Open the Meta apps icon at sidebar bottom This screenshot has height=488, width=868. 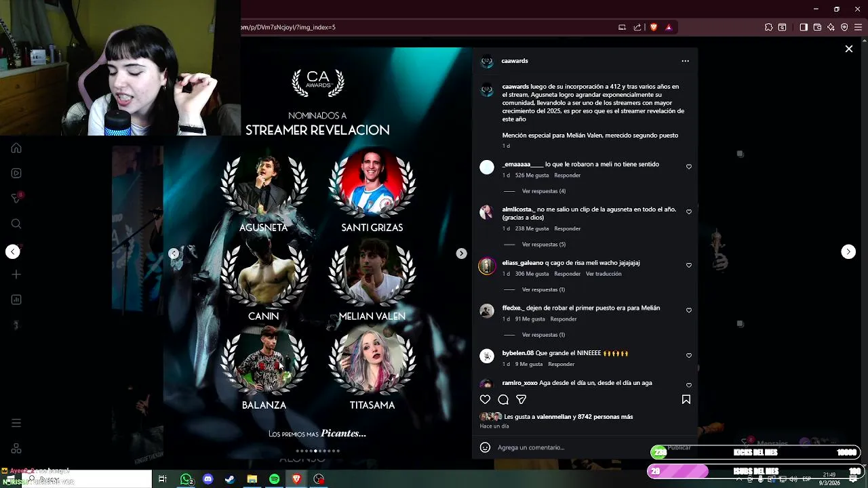[x=16, y=449]
